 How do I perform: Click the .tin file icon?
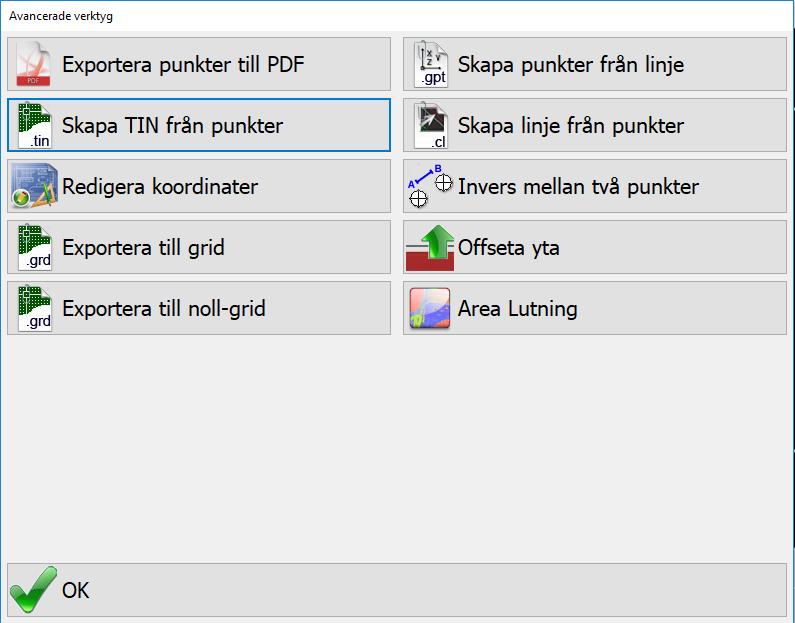coord(35,126)
